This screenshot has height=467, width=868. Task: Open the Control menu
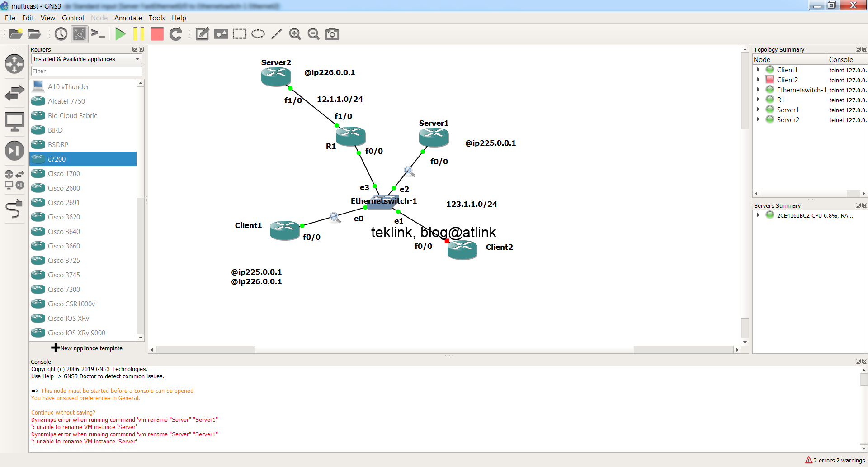[x=73, y=18]
